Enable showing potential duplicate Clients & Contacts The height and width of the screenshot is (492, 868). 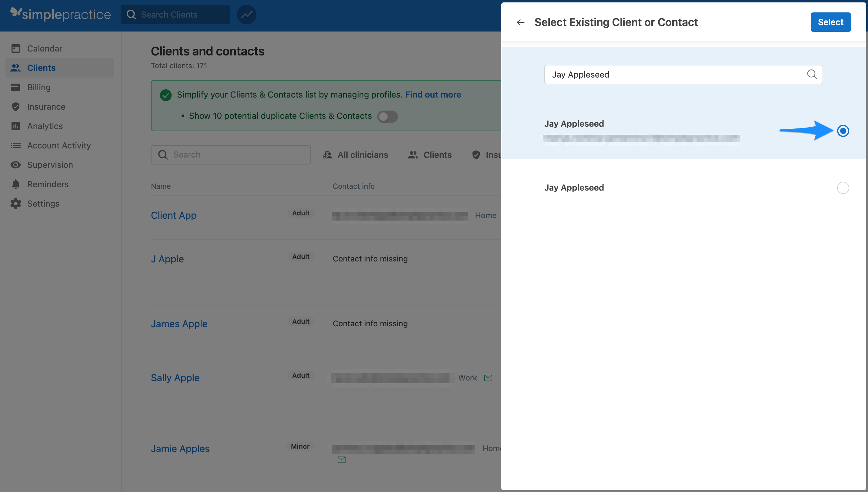click(387, 116)
